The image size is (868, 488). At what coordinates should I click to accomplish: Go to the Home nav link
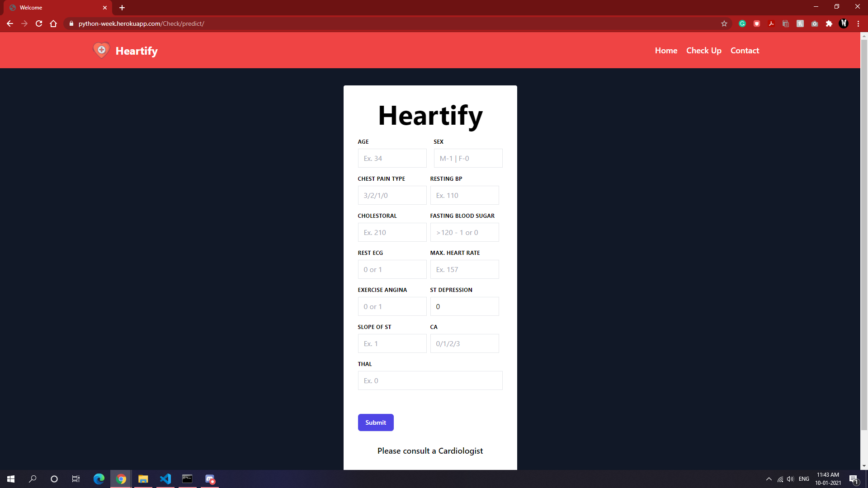666,51
